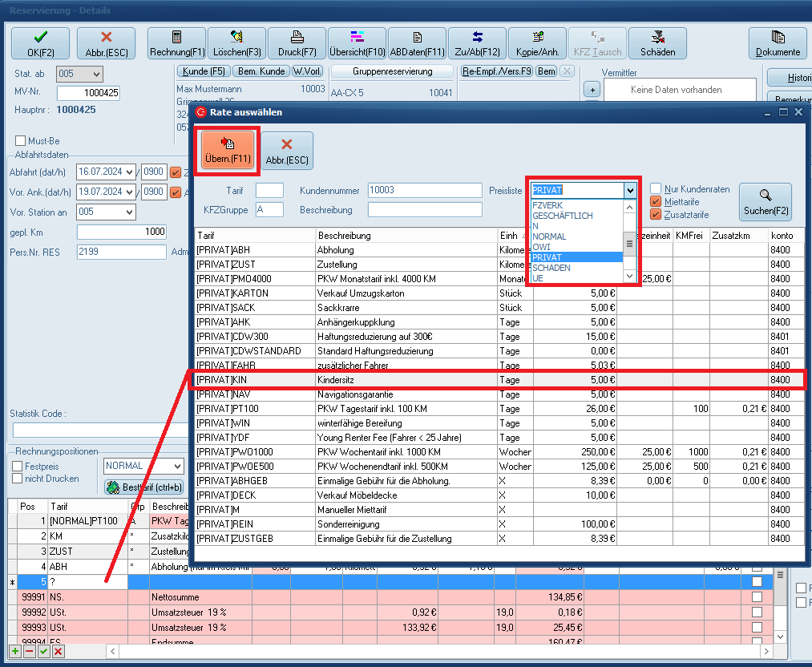Click the Suchen(F2) magnifier button
This screenshot has height=667, width=812.
765,201
